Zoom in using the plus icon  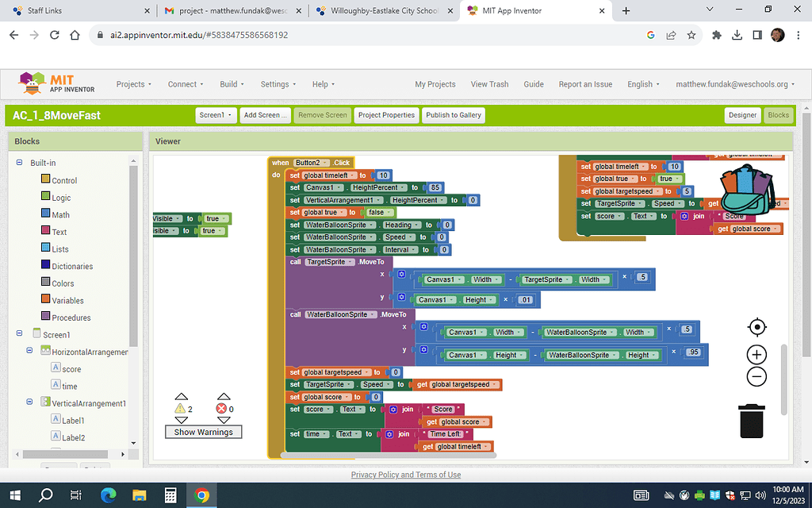[x=756, y=354]
